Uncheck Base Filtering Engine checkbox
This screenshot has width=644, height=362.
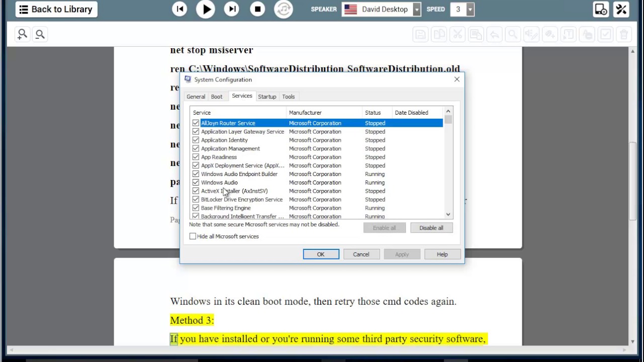point(196,208)
